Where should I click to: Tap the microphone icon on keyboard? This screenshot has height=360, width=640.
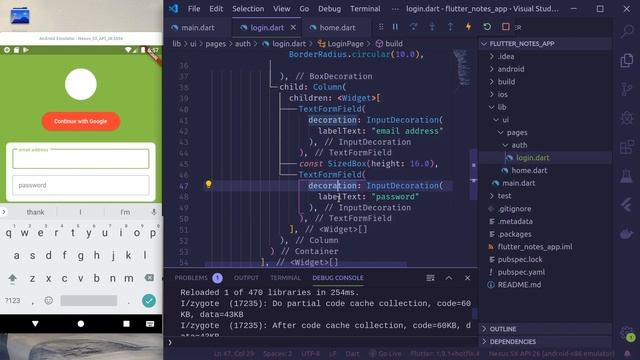tap(154, 212)
